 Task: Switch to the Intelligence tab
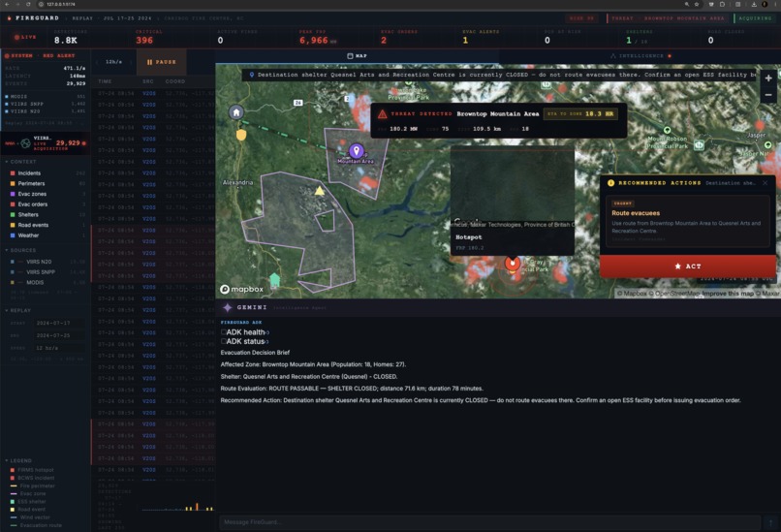(x=640, y=56)
